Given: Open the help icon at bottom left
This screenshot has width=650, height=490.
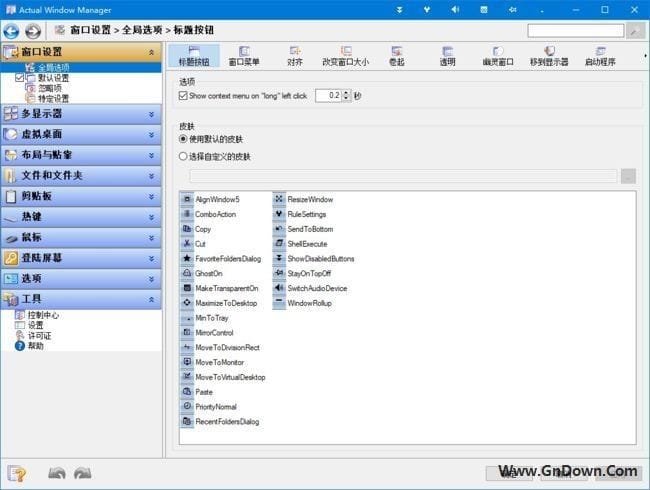Looking at the screenshot, I should [17, 473].
